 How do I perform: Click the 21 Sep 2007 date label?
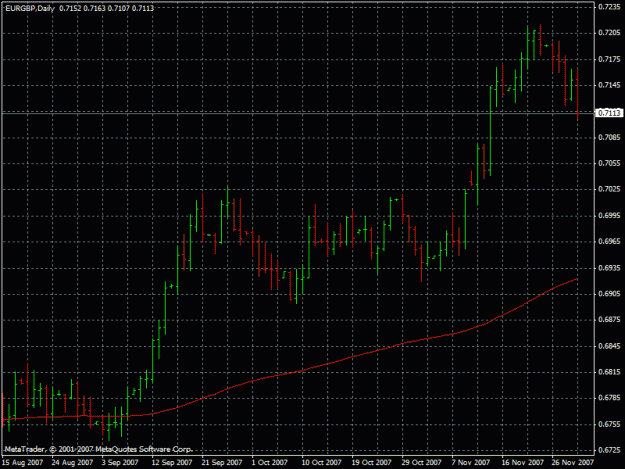222,463
